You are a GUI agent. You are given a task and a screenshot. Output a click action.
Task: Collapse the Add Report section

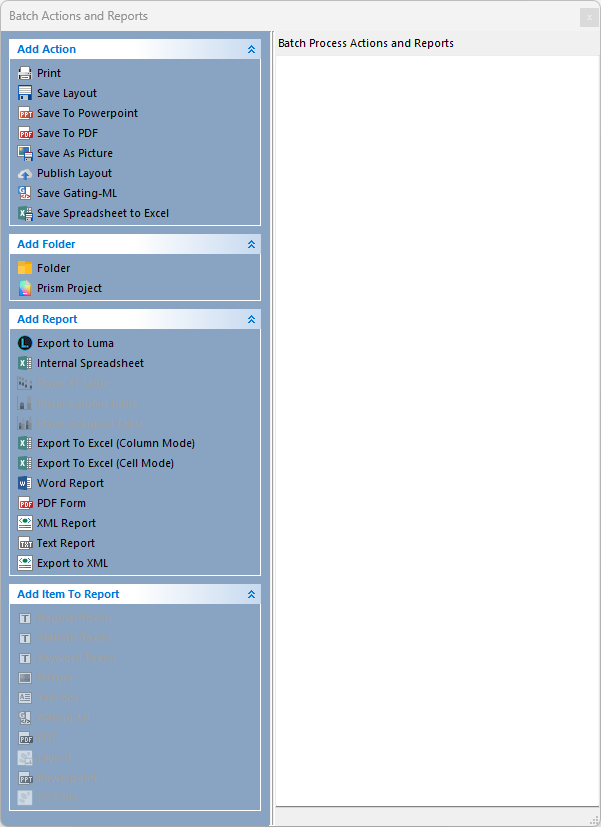click(x=251, y=319)
